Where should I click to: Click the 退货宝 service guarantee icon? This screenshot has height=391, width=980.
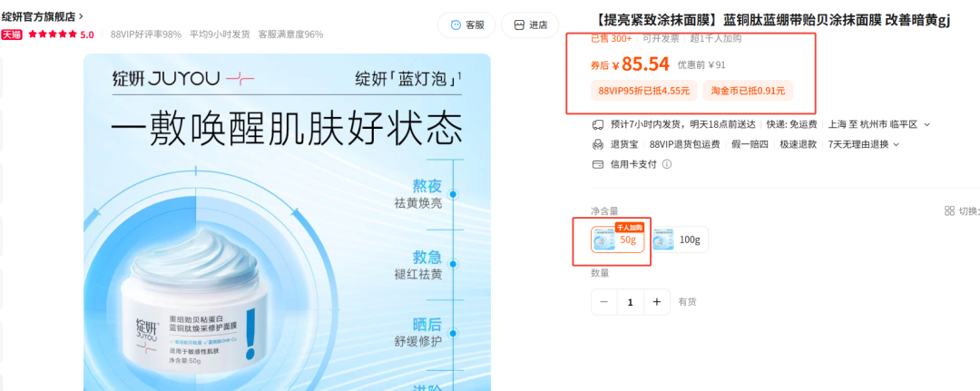[x=597, y=144]
